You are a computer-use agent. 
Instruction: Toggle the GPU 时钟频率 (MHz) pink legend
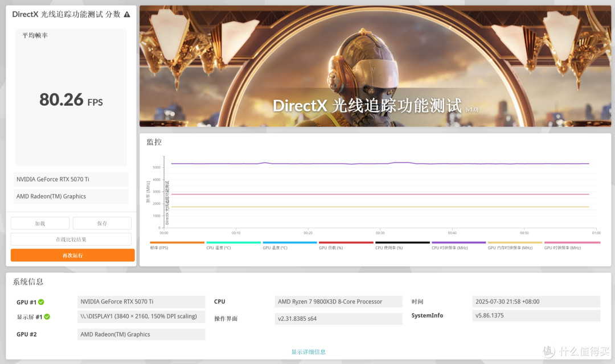[x=572, y=242]
